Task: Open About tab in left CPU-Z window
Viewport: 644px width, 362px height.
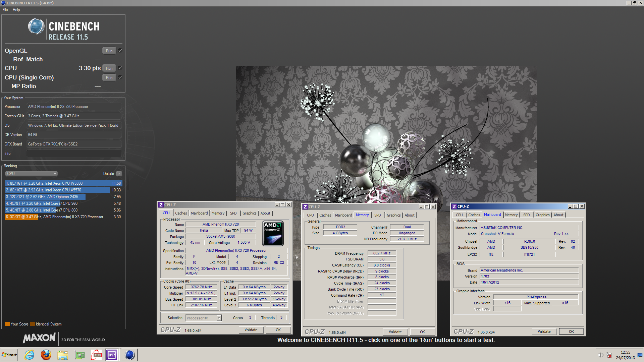Action: [265, 213]
